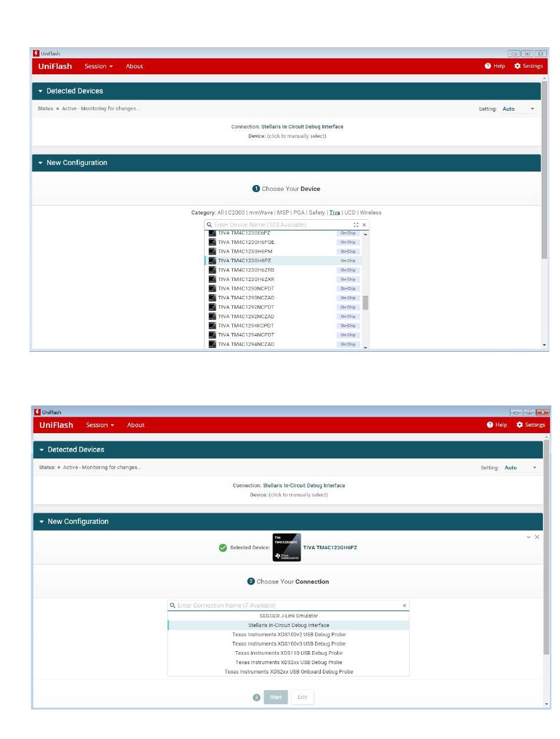Clear the device name search with X

tap(364, 225)
